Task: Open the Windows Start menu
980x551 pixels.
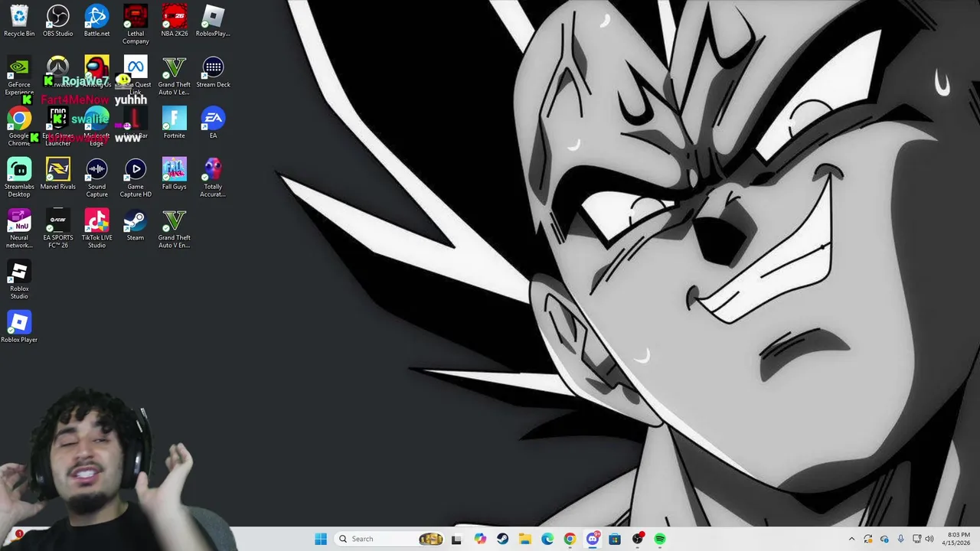Action: tap(321, 539)
